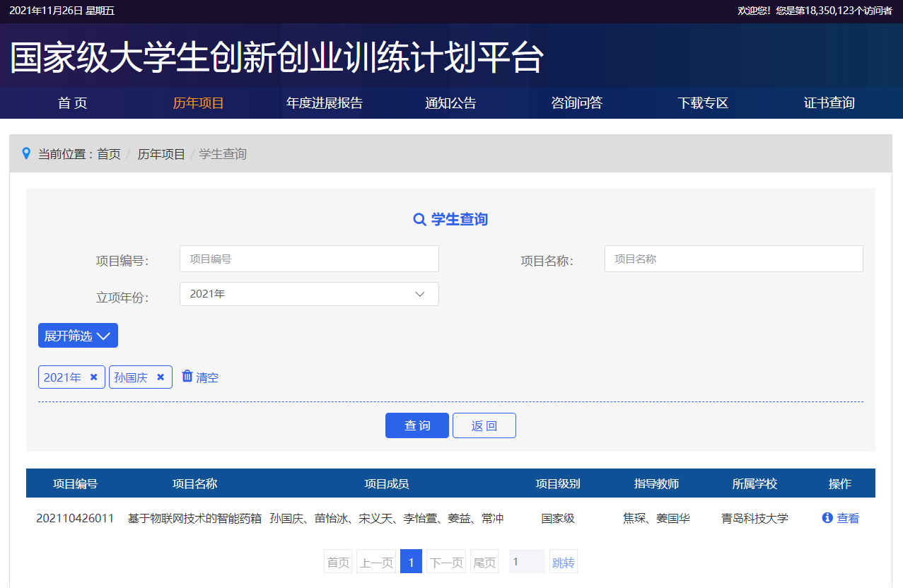Click the trash icon to clear filters

(x=187, y=376)
